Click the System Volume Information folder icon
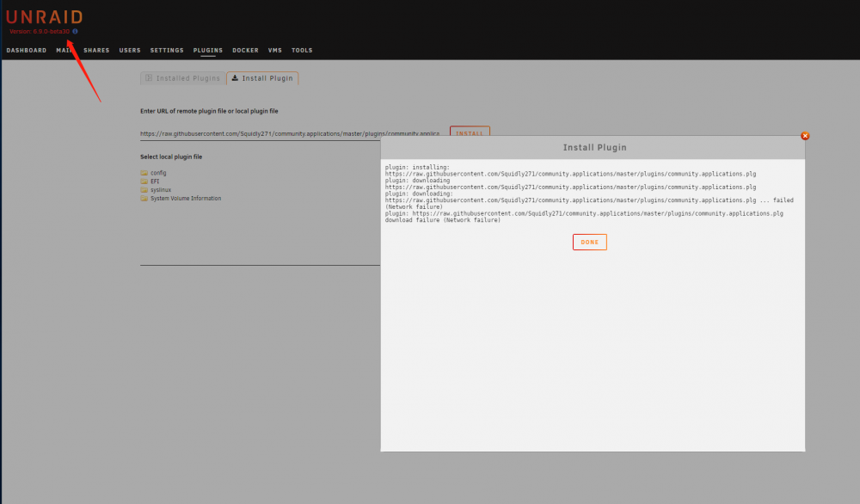Screen dimensions: 860x504 pyautogui.click(x=144, y=199)
